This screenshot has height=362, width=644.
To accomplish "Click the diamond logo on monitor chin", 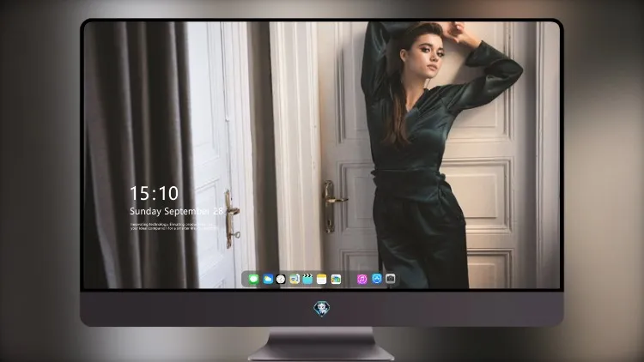I will [x=322, y=309].
